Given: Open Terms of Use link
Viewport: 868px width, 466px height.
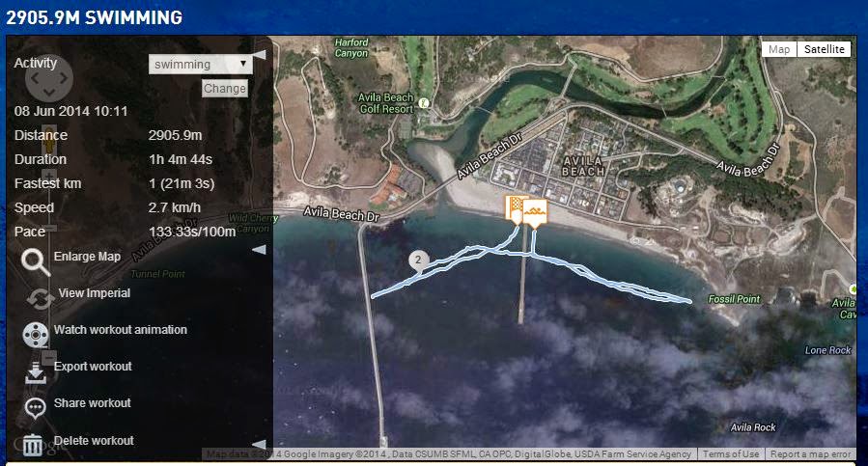Looking at the screenshot, I should (x=731, y=453).
